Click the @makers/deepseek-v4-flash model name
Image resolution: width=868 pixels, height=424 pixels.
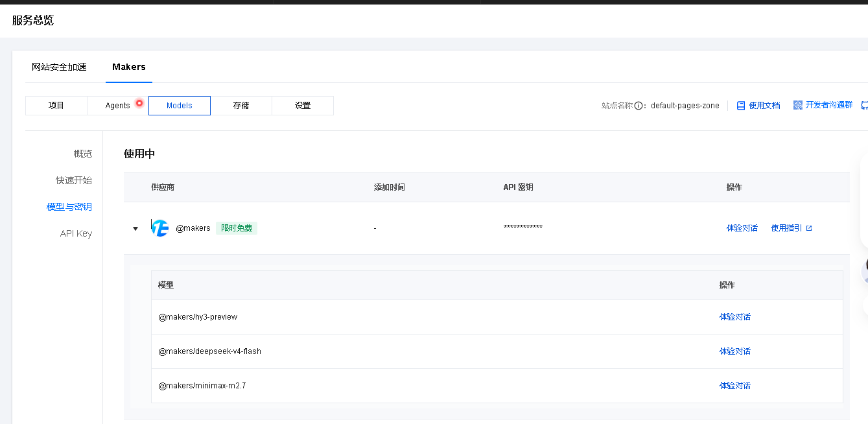point(209,351)
